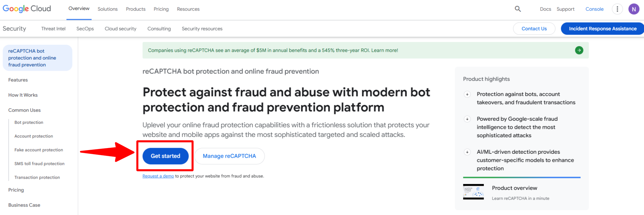Viewport: 644px width, 215px height.
Task: Click the Contact Us button
Action: (534, 29)
